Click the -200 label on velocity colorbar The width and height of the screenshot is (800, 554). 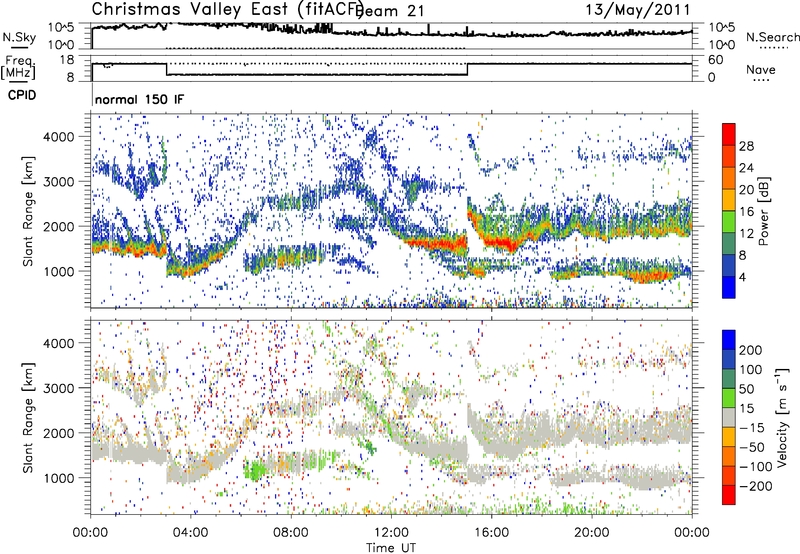tap(756, 486)
